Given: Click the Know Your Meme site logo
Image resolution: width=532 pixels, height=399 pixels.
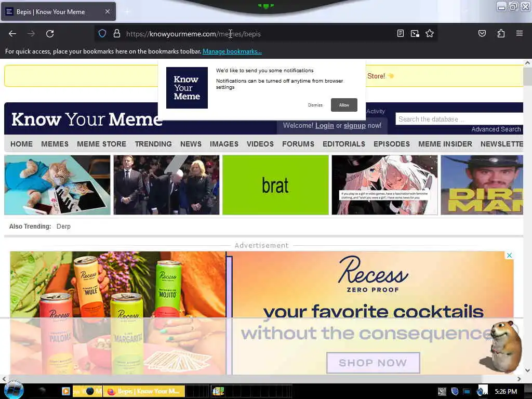Looking at the screenshot, I should pyautogui.click(x=87, y=119).
